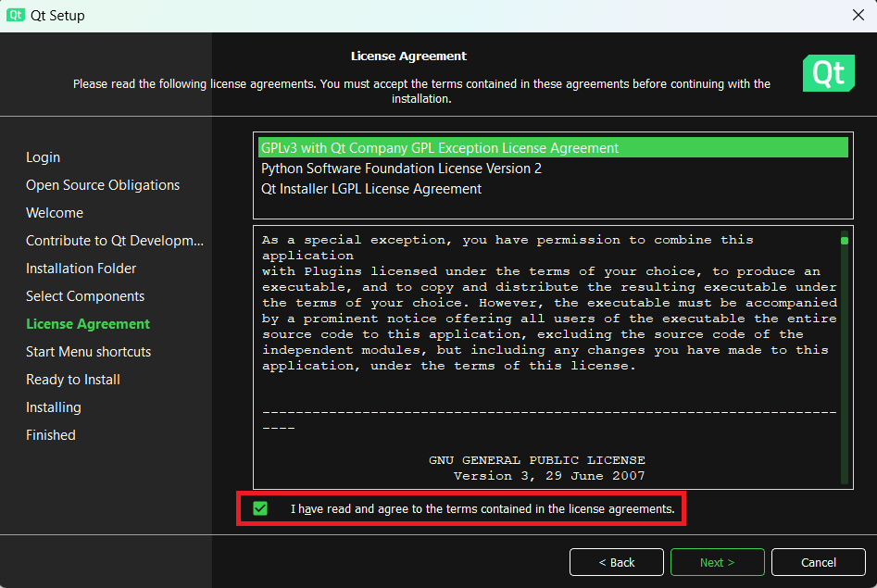Select GPLv3 with Qt Company GPL Exception license
Viewport: 877px width, 588px height.
(553, 148)
